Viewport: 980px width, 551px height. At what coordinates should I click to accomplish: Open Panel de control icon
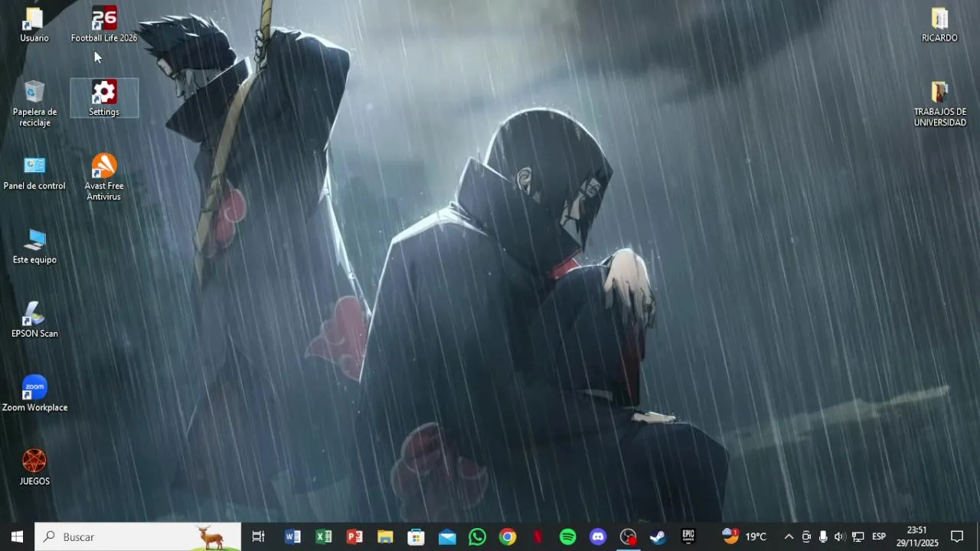pyautogui.click(x=34, y=173)
